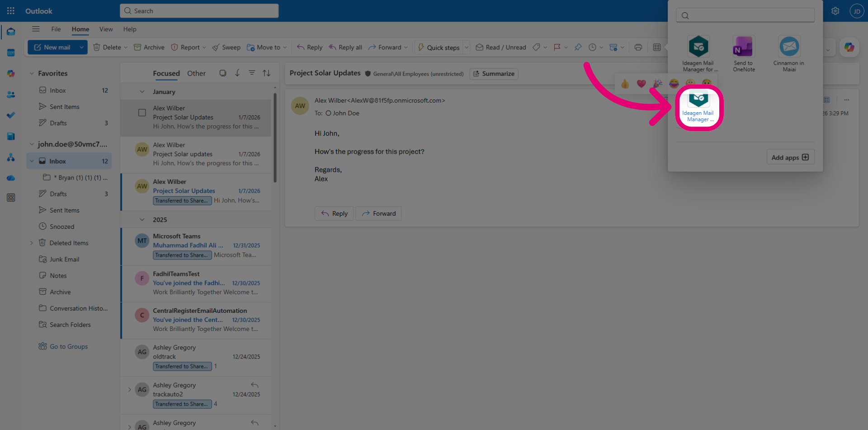Open Mail in the left app rail

coord(11,32)
